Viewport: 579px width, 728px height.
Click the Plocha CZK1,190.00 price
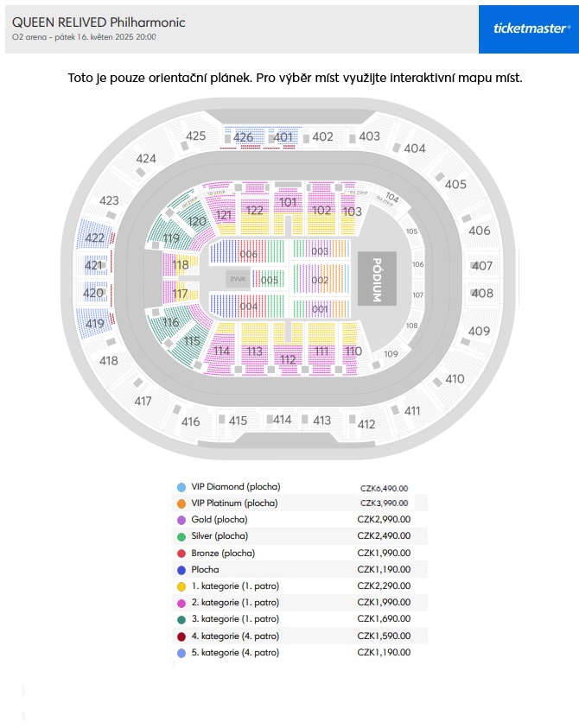[384, 569]
